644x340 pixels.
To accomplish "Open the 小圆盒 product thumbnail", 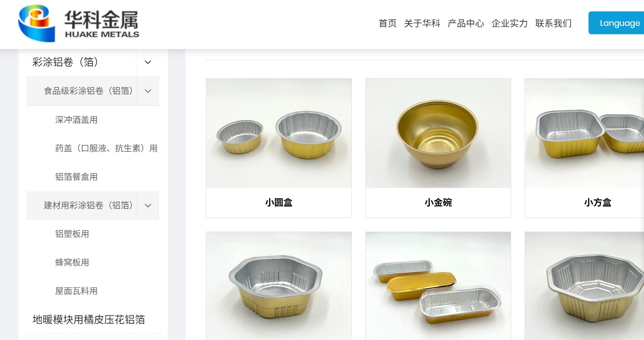I will coord(279,133).
